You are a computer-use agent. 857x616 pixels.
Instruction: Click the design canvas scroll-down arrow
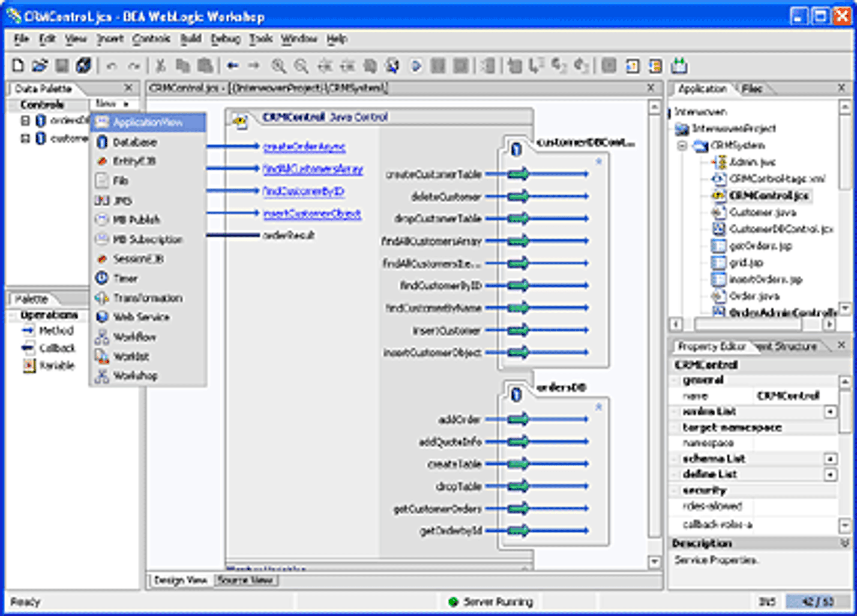click(654, 561)
